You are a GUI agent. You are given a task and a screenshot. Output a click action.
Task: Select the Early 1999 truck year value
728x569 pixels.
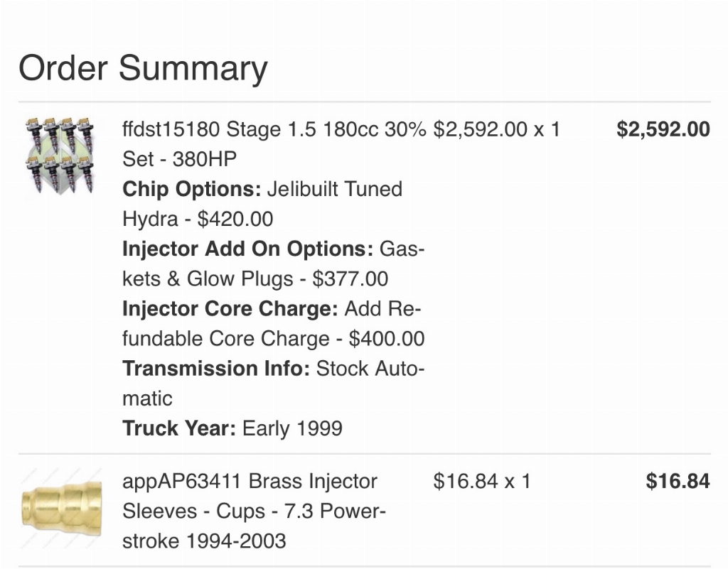(x=292, y=428)
